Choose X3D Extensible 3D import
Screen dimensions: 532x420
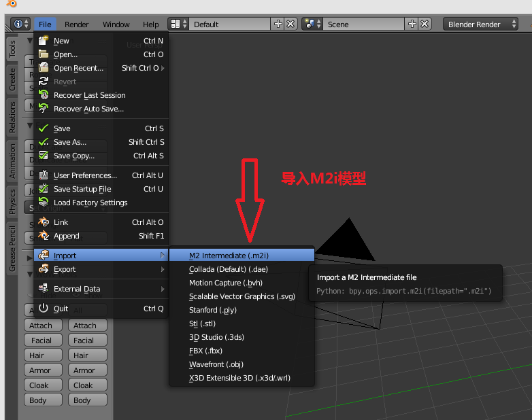(x=242, y=378)
